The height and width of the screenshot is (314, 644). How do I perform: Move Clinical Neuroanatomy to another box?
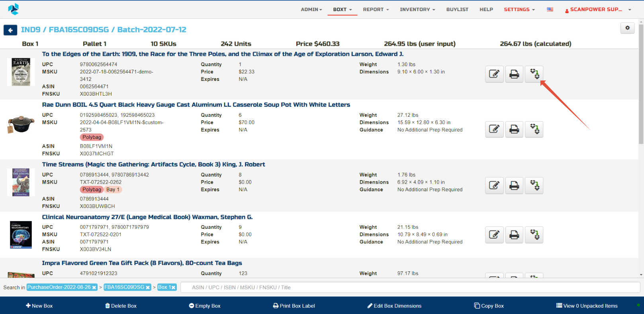(534, 235)
